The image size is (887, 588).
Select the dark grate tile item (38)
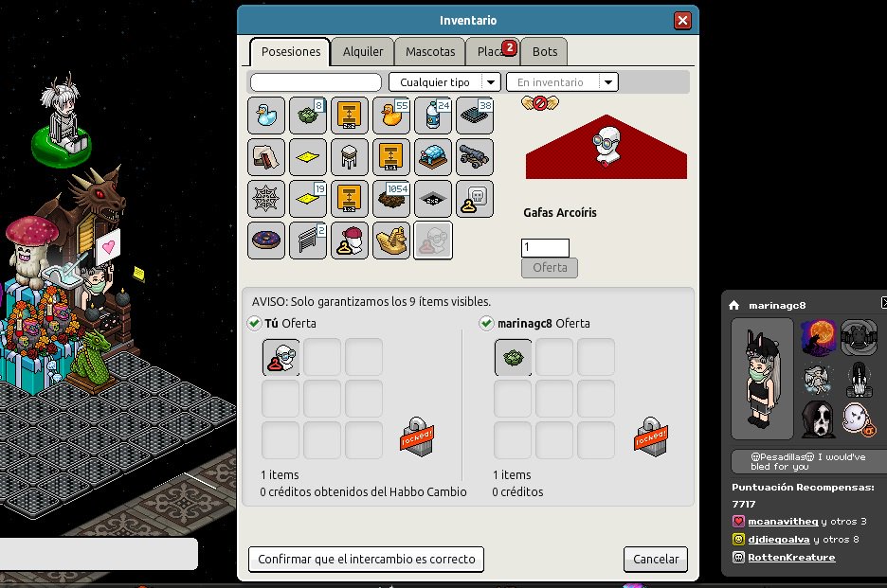point(475,116)
